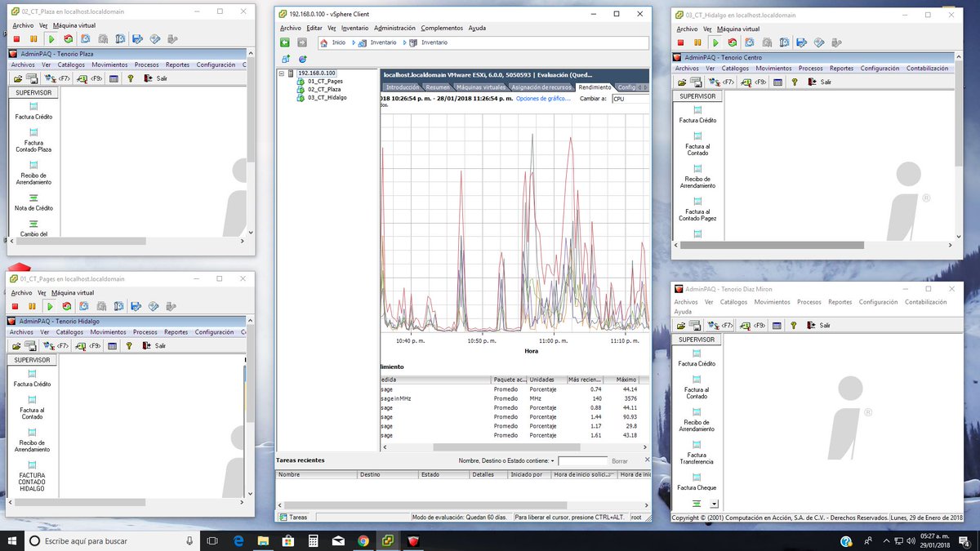980x551 pixels.
Task: Reset the VM in 02_CT_Plaza window
Action: [x=68, y=39]
